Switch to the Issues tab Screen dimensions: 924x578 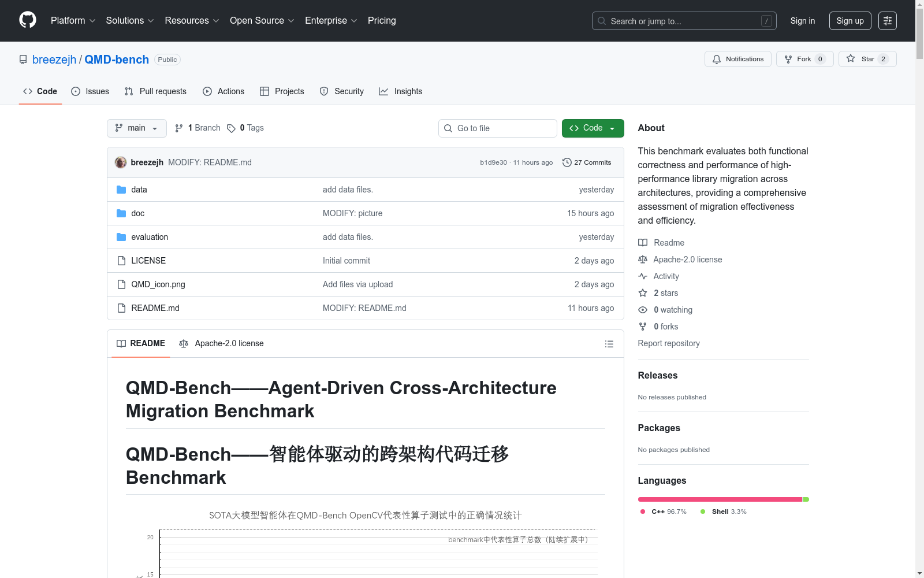pos(90,91)
